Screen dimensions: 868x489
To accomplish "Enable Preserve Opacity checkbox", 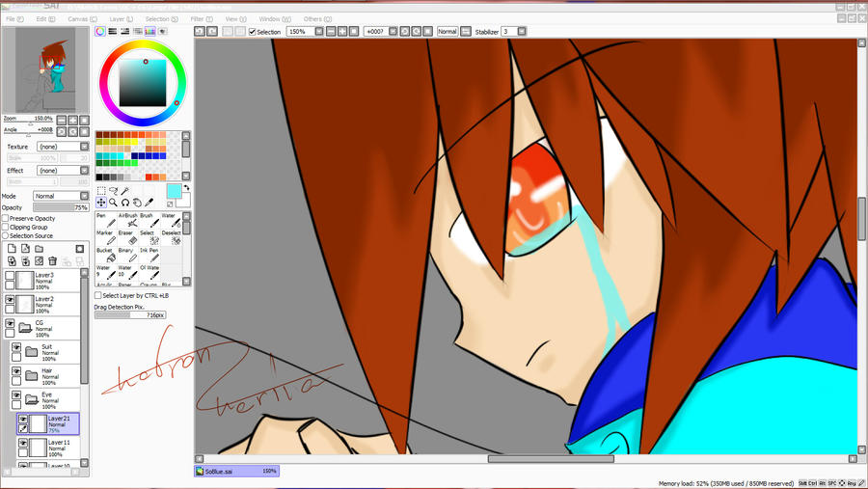I will point(6,218).
